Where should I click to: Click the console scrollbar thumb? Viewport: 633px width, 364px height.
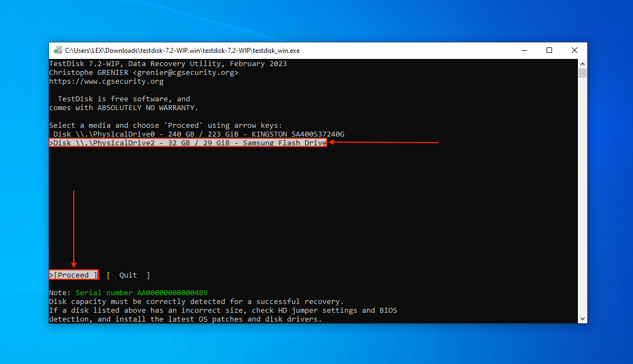(x=582, y=73)
